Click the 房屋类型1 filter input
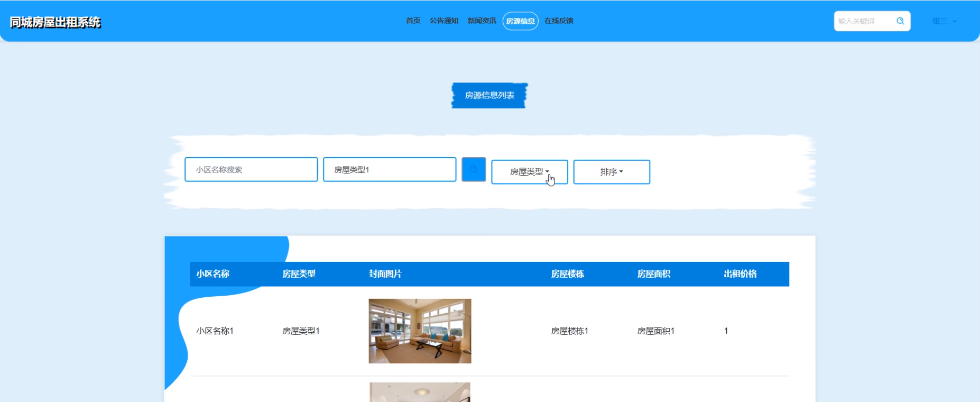This screenshot has height=402, width=980. click(390, 169)
